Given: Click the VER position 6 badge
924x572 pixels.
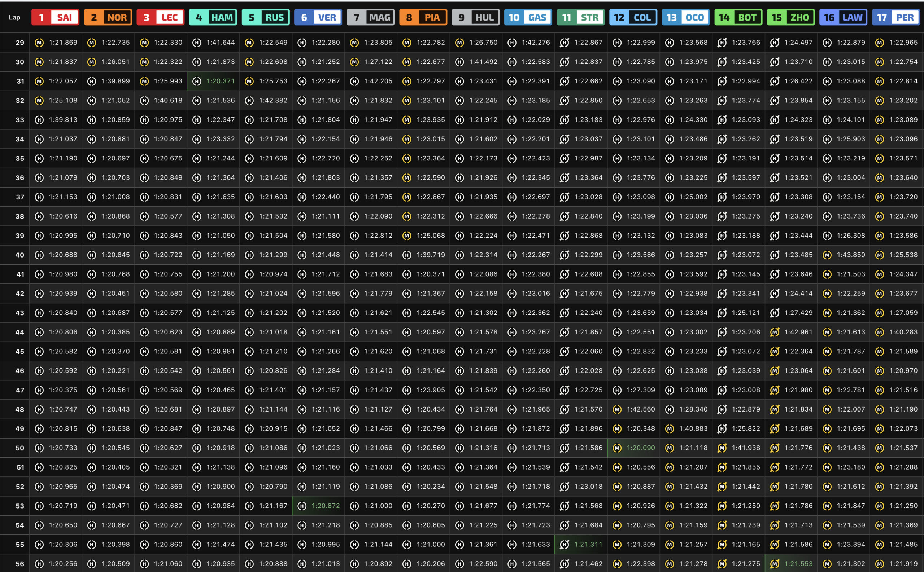Looking at the screenshot, I should [x=318, y=17].
